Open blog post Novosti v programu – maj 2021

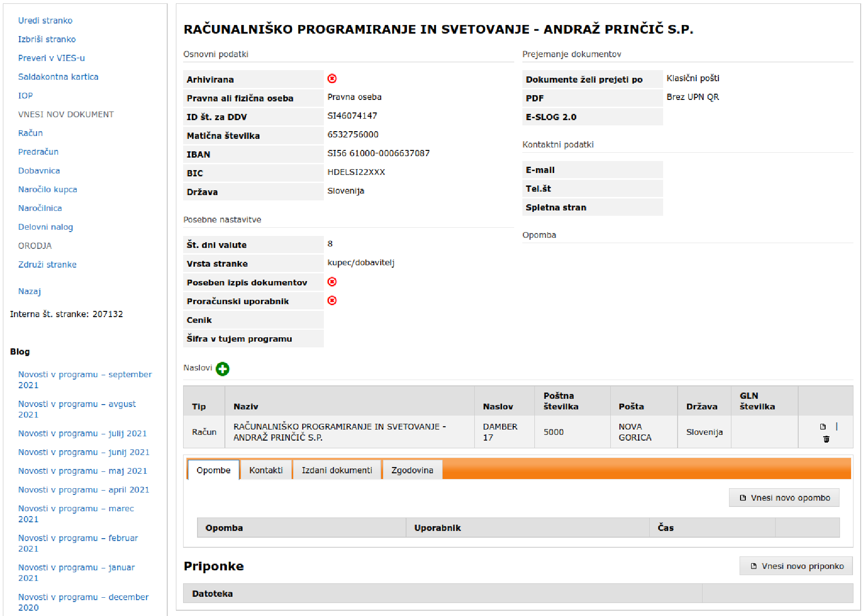coord(83,471)
